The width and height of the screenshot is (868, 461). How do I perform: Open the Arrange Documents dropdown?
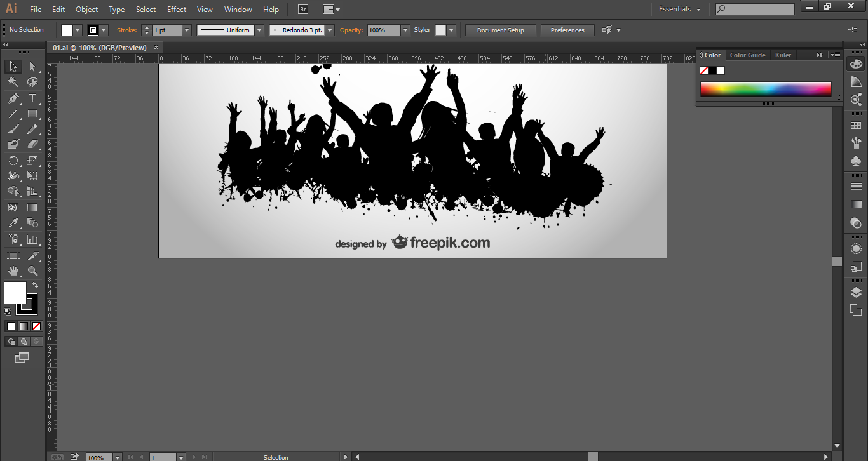click(331, 10)
